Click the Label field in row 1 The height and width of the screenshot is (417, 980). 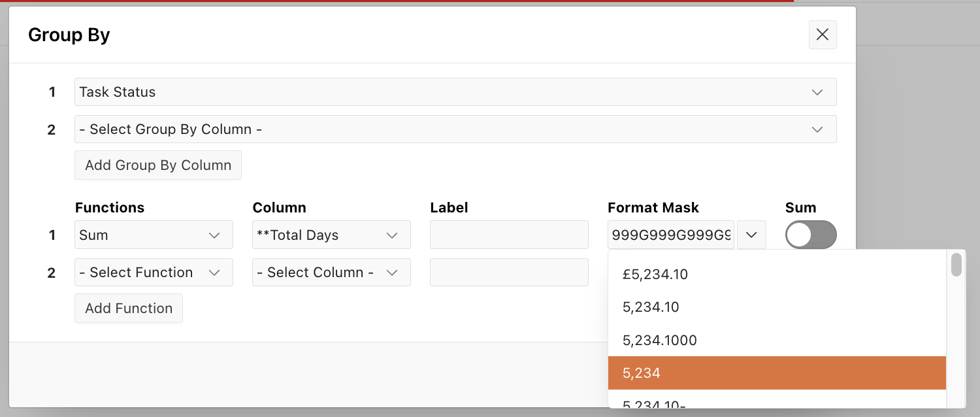coord(509,235)
